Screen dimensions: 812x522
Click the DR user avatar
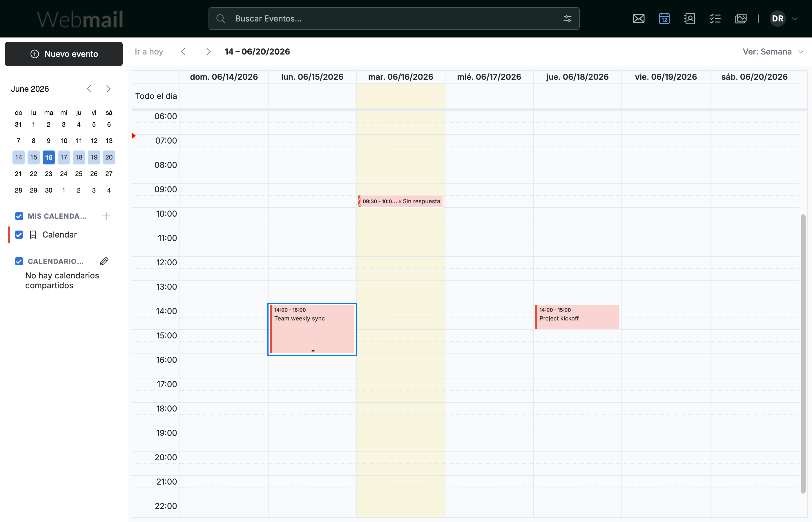tap(777, 19)
